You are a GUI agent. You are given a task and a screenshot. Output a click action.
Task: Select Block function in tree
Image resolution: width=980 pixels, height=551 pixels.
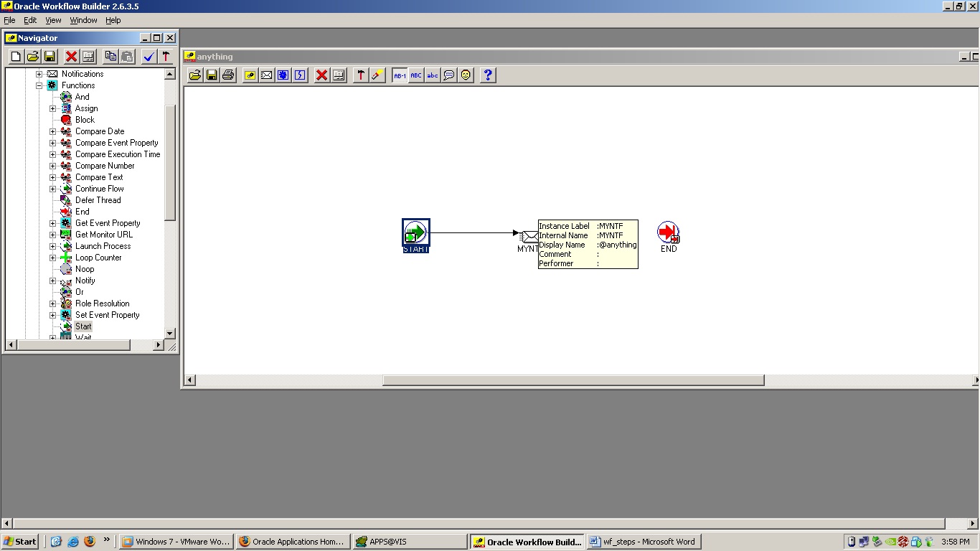[85, 120]
